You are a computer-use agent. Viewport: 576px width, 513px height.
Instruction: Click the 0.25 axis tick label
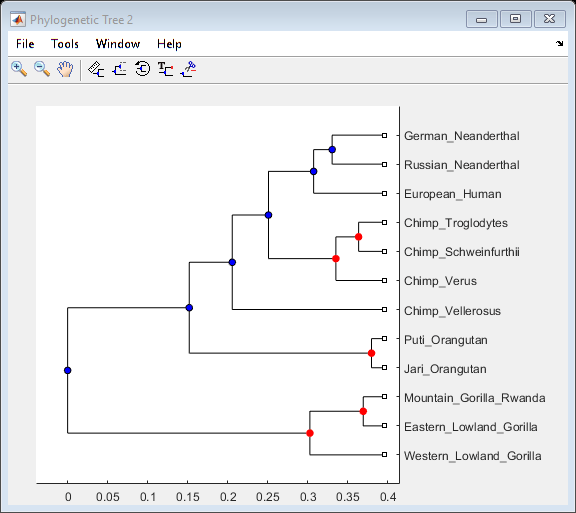pos(268,497)
